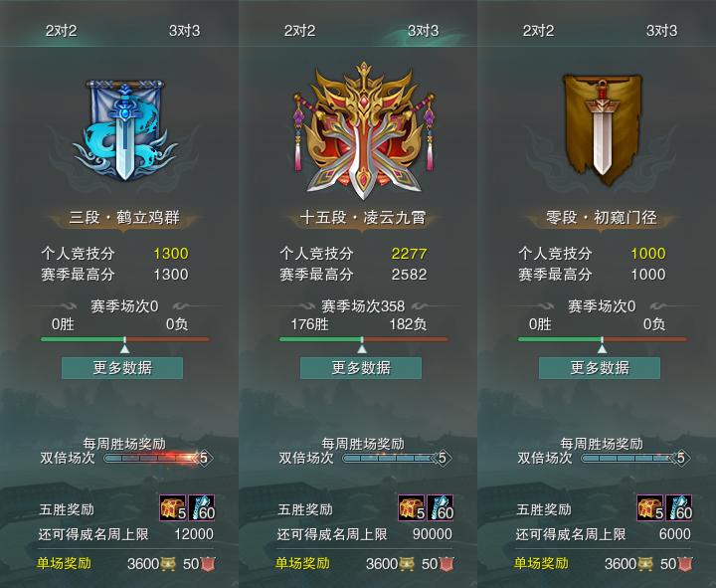Select the 3对3 tab in right panel
The width and height of the screenshot is (716, 588).
point(661,31)
